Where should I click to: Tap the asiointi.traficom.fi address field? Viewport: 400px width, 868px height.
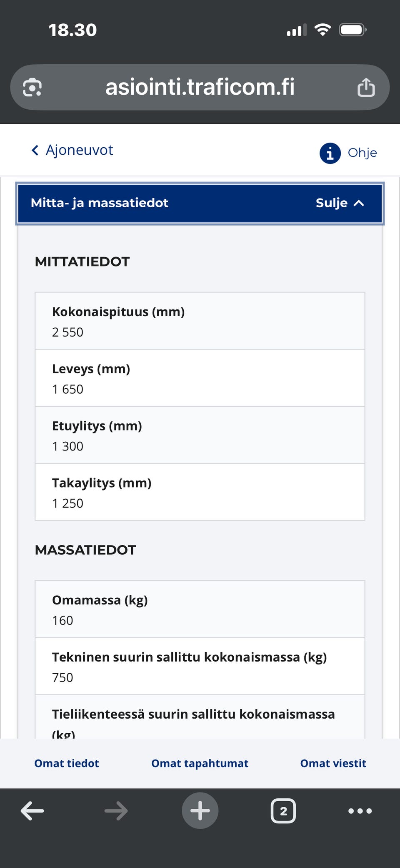point(200,87)
